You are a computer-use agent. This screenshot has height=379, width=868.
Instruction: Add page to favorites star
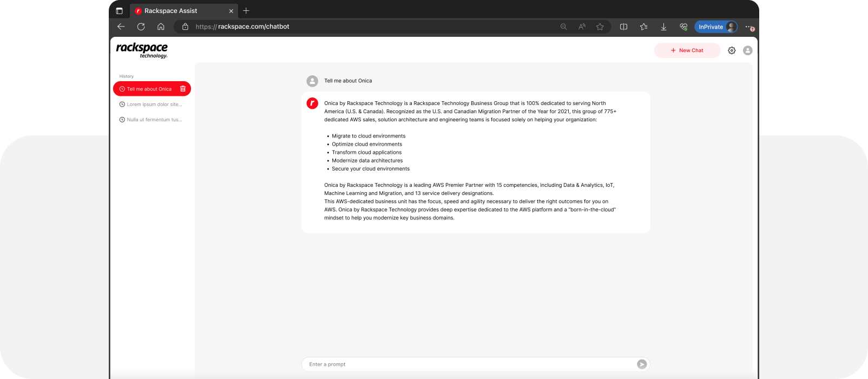click(x=600, y=27)
